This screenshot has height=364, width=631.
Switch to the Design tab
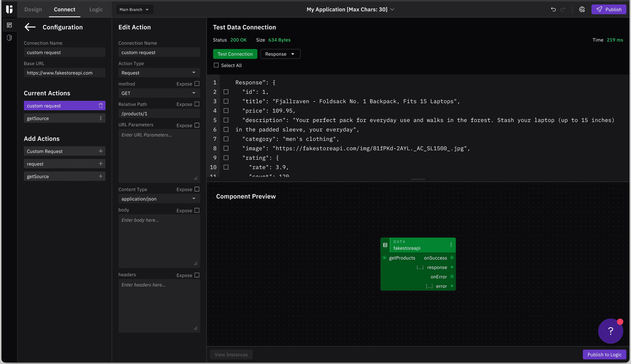click(33, 9)
